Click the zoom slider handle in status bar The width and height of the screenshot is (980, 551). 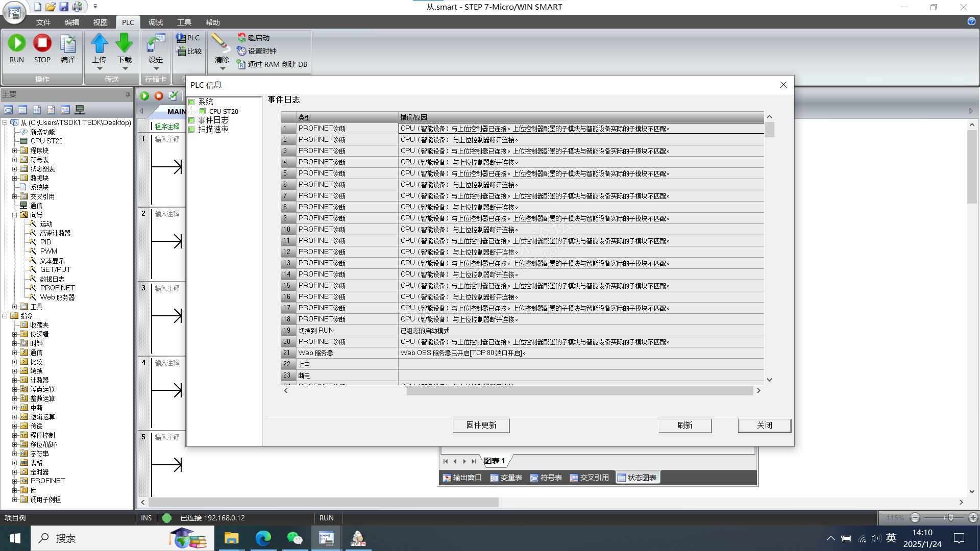(950, 518)
